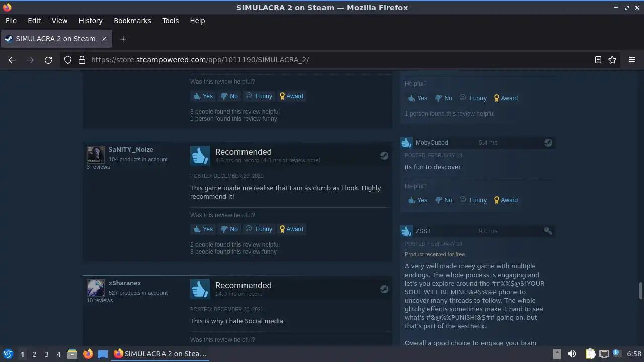Open the Edit menu

(x=34, y=21)
